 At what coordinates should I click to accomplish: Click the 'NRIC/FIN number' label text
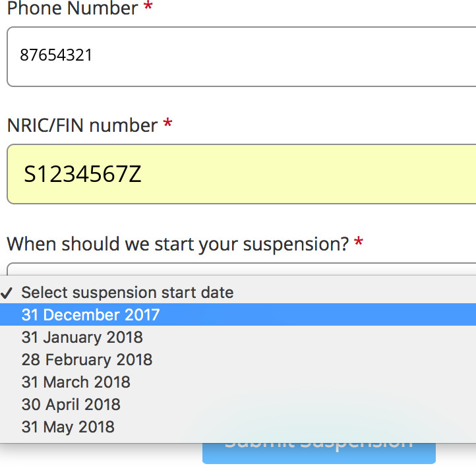click(82, 125)
